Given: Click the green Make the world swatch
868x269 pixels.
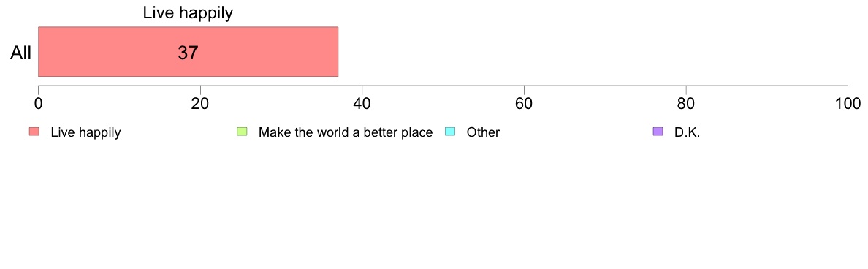Looking at the screenshot, I should click(x=242, y=132).
